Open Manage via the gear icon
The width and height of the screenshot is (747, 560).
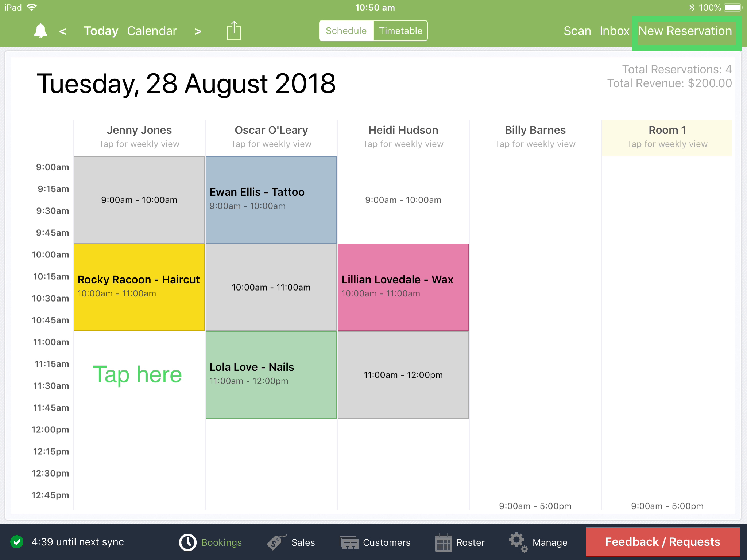(x=518, y=542)
